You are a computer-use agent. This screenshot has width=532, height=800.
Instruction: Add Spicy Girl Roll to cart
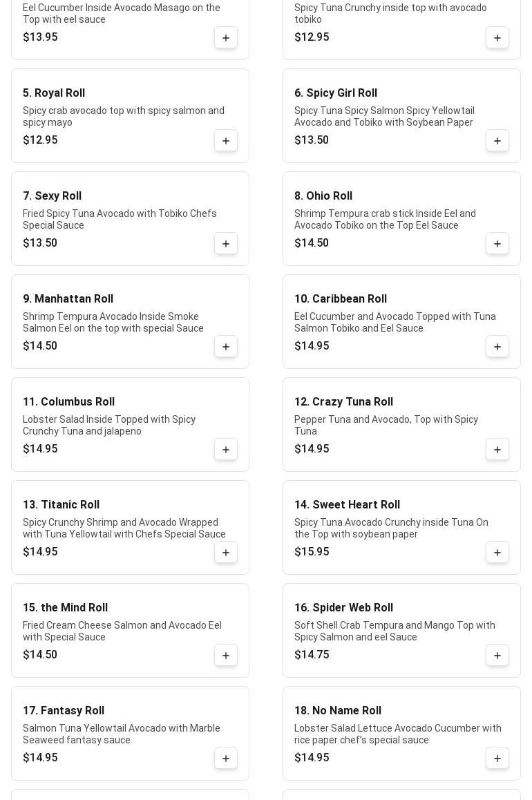click(x=497, y=141)
